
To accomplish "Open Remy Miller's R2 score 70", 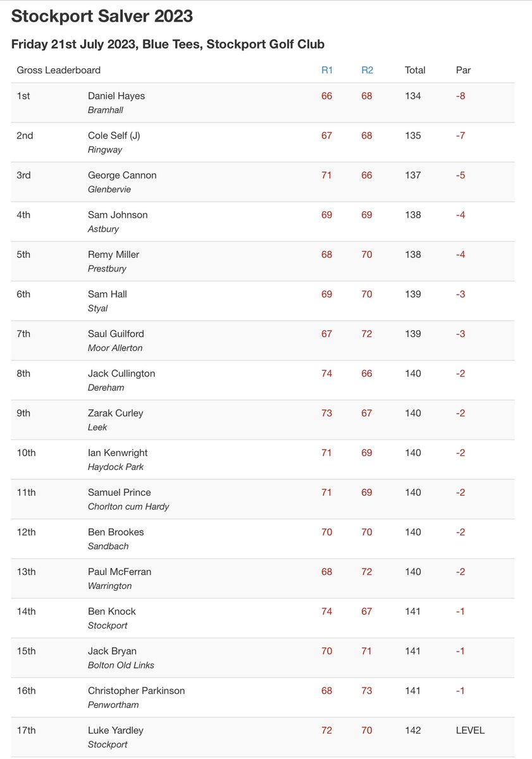I will tap(367, 255).
